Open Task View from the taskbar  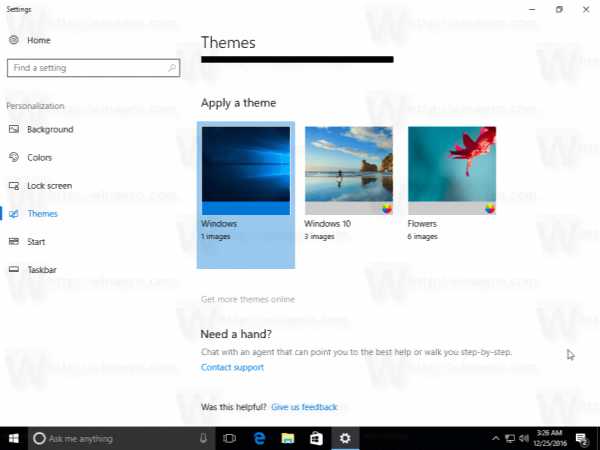229,438
